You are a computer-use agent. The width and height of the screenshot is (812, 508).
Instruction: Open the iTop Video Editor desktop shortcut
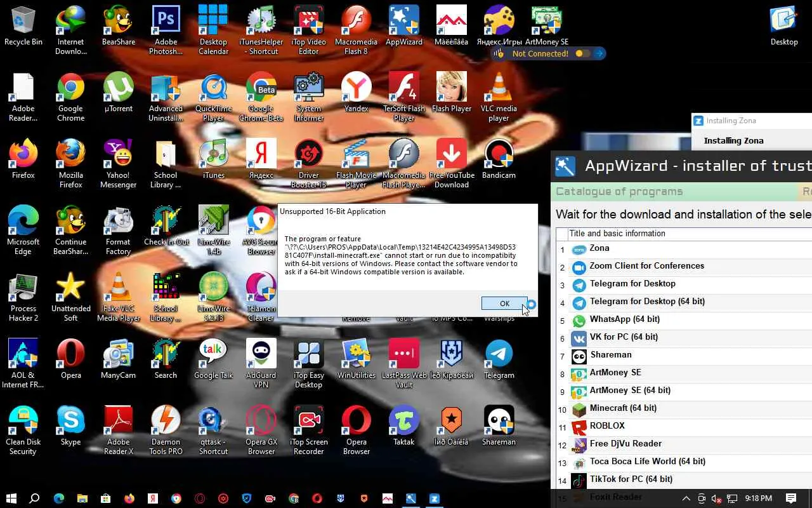coord(309,30)
